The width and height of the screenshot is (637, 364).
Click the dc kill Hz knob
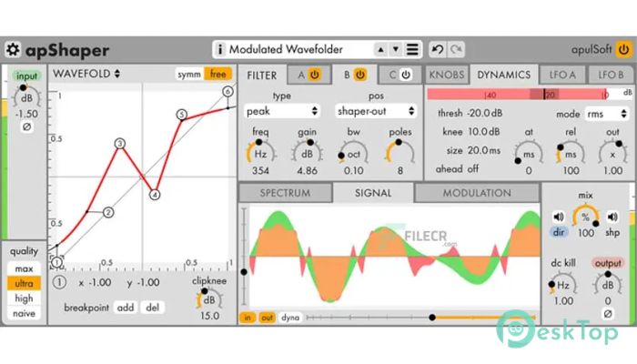point(562,285)
